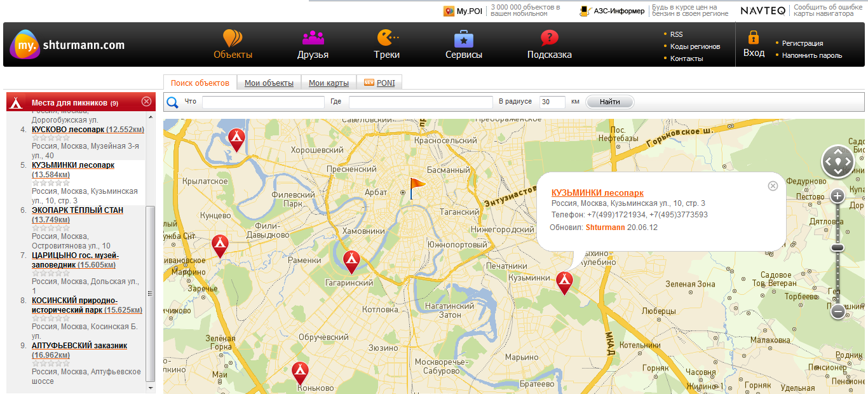
Task: Switch to Поиск объектов tab
Action: coord(200,83)
